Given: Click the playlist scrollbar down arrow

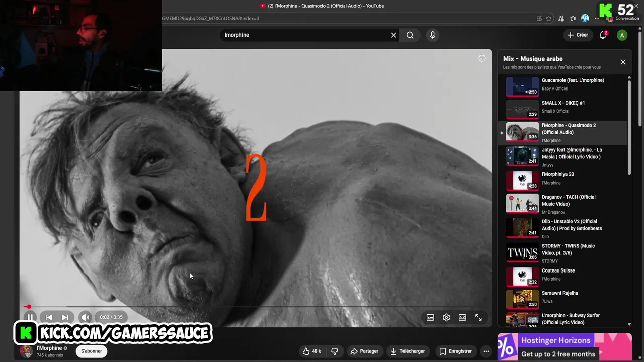Looking at the screenshot, I should [x=629, y=325].
